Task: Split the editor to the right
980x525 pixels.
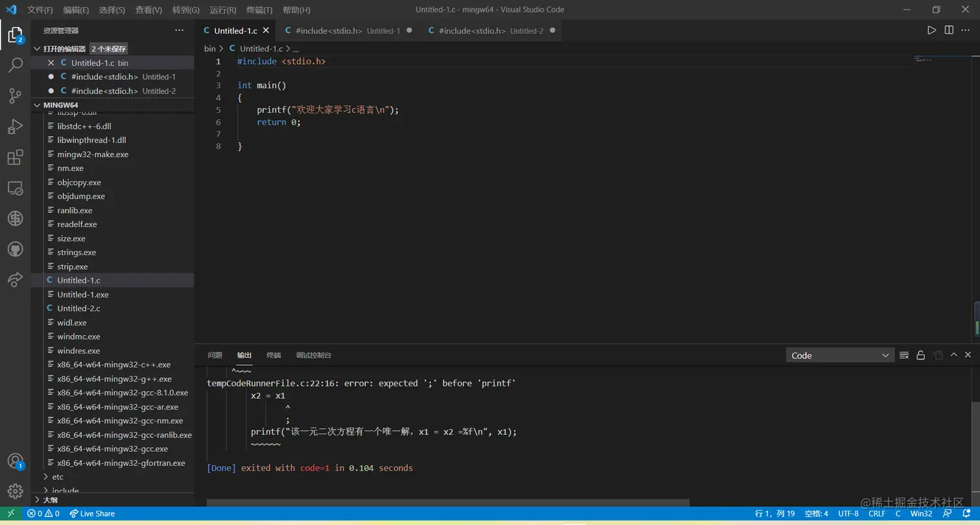Action: pos(949,30)
